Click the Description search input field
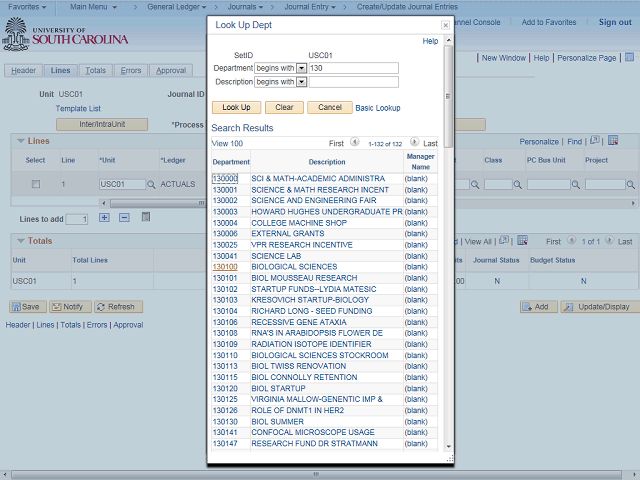This screenshot has width=640, height=480. tap(353, 82)
